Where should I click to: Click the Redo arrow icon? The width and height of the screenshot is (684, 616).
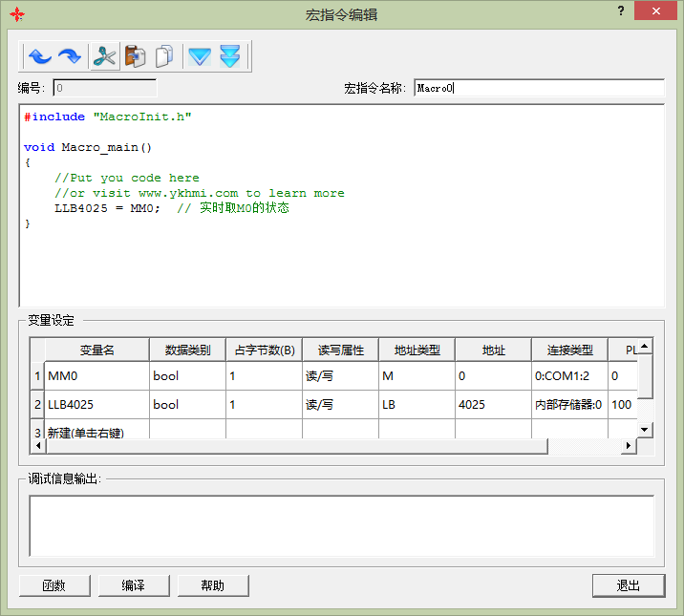click(70, 56)
